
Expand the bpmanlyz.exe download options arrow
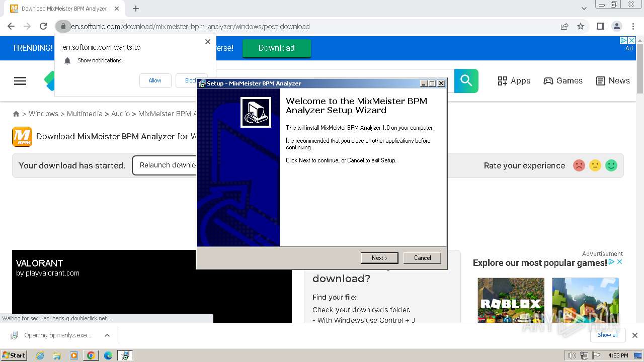point(107,335)
